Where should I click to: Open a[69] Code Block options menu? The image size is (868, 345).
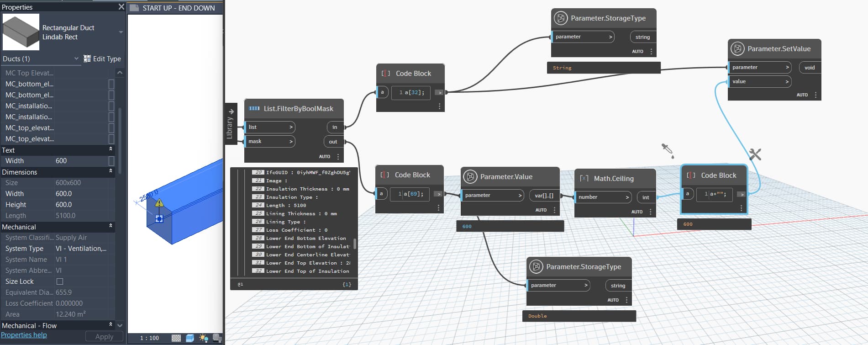(x=438, y=208)
